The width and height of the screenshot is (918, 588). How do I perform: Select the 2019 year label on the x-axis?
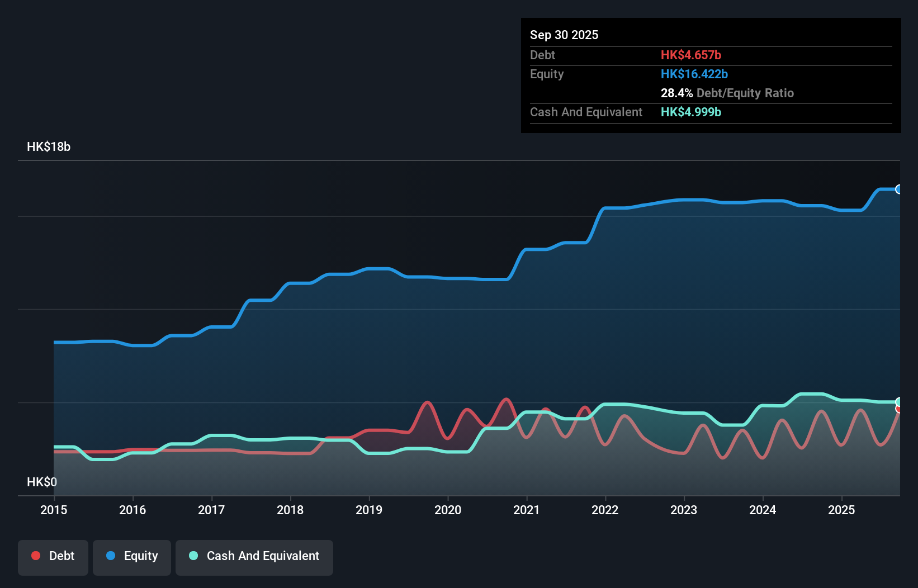[x=369, y=510]
